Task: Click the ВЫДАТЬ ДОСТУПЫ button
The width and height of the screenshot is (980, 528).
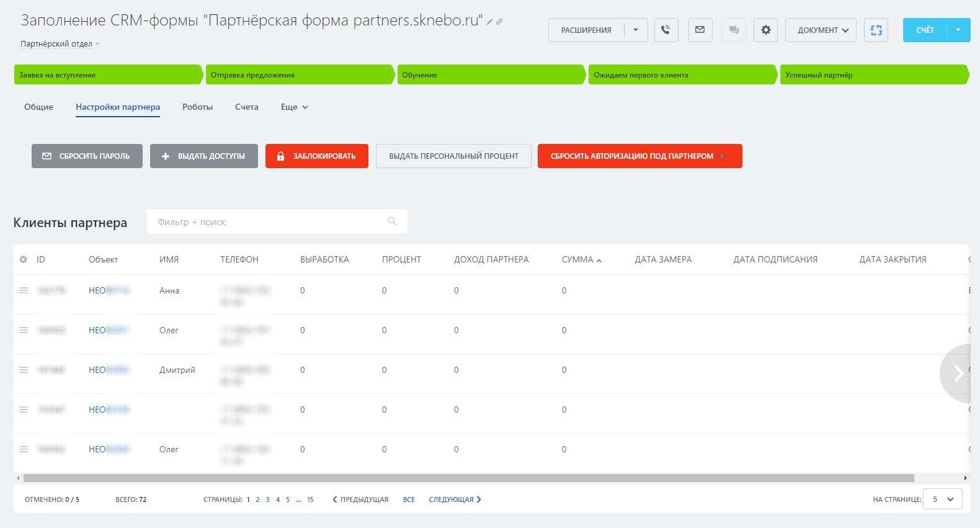Action: pos(204,156)
